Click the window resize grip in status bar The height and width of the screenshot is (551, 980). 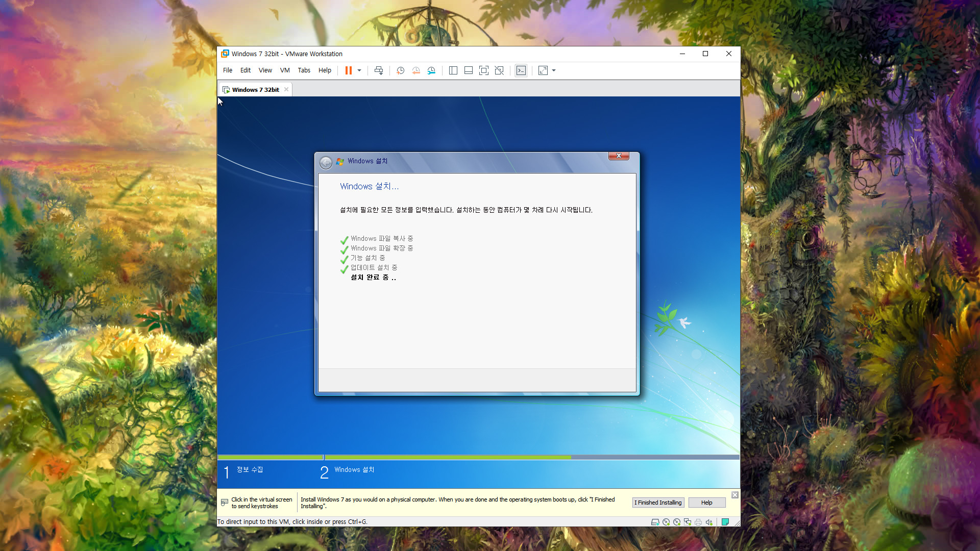tap(737, 523)
